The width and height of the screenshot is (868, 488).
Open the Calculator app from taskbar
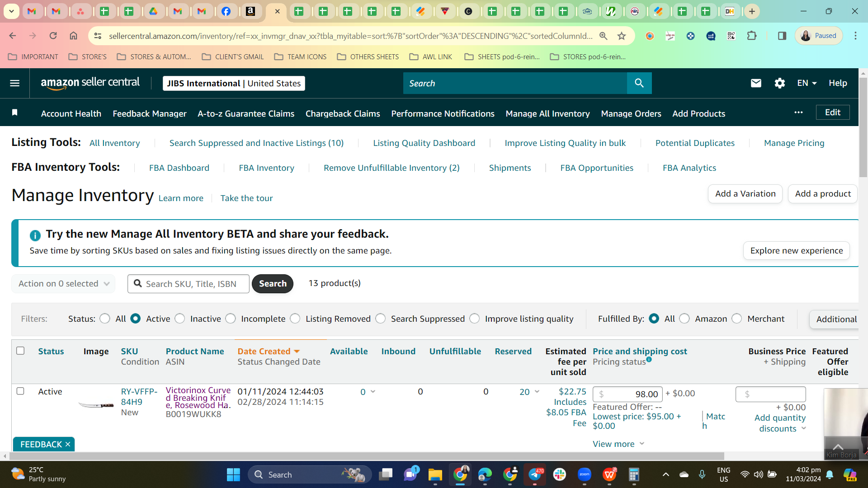tap(634, 475)
